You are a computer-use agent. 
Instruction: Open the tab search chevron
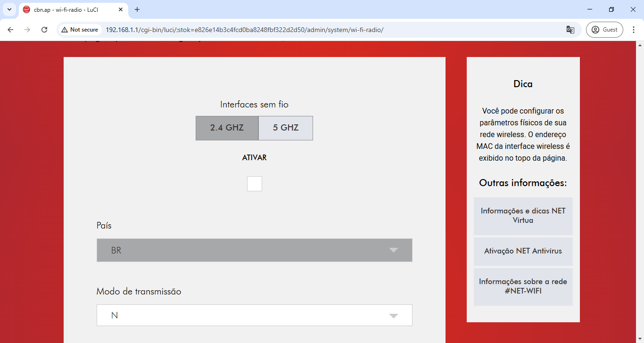(x=9, y=9)
